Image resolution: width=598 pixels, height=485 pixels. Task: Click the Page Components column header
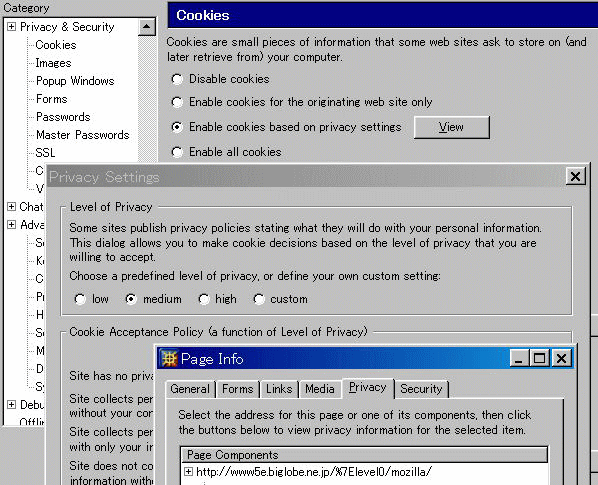[364, 455]
